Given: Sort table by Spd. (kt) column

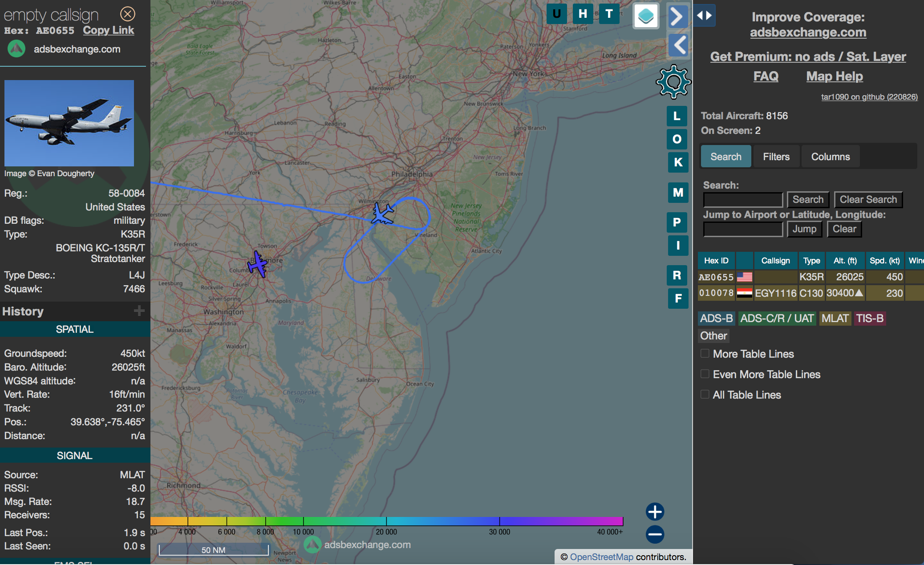Looking at the screenshot, I should [x=884, y=261].
